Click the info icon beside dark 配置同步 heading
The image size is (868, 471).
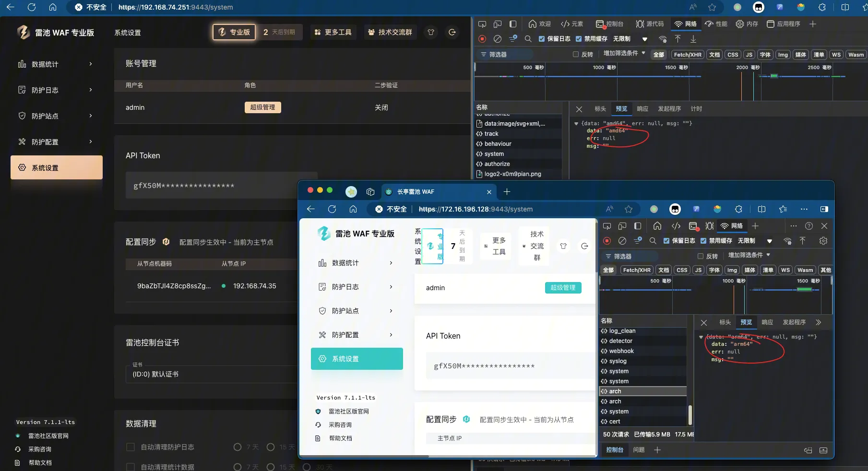(166, 242)
